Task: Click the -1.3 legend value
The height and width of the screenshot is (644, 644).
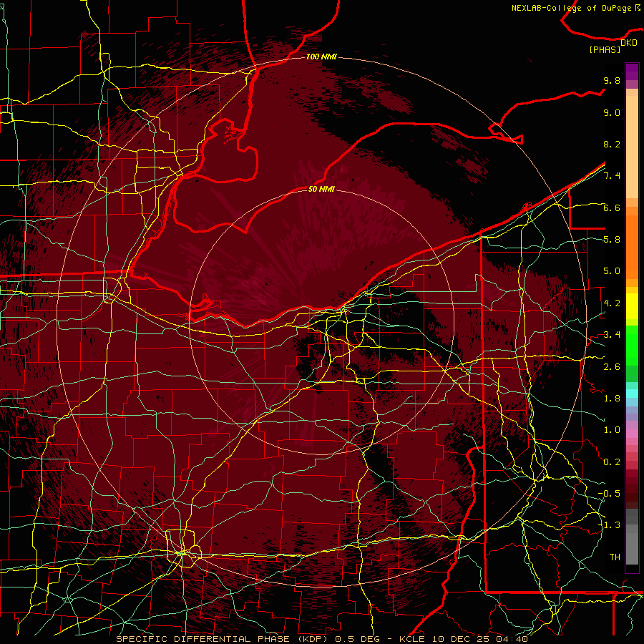Action: pos(609,525)
